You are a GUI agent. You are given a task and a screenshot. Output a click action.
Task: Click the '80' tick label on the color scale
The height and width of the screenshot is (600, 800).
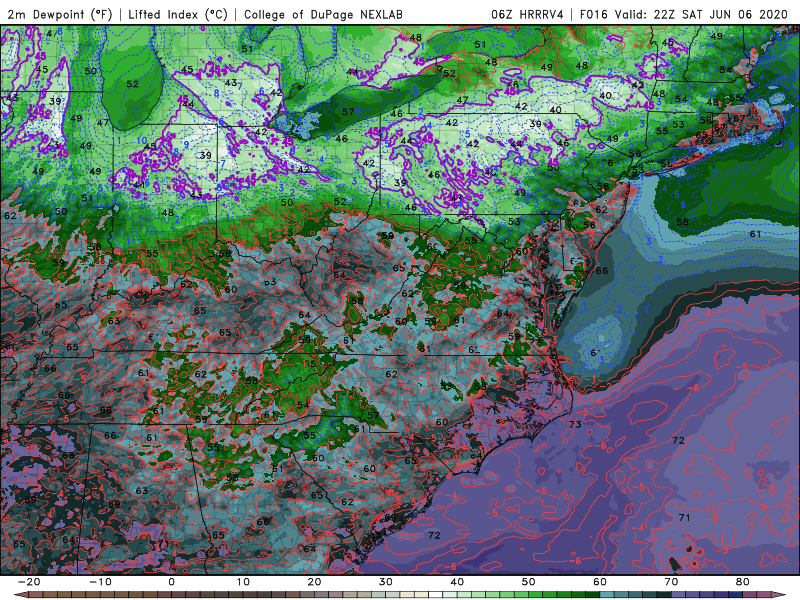(743, 582)
